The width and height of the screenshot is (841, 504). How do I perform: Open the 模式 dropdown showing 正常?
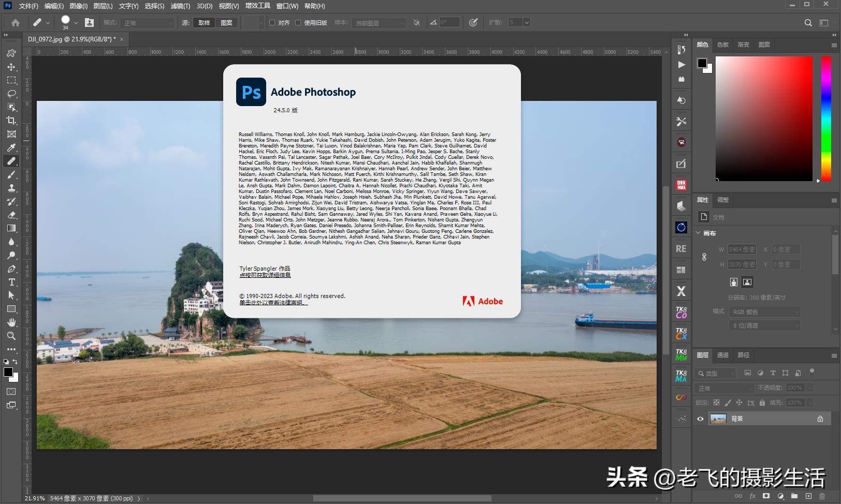[147, 22]
